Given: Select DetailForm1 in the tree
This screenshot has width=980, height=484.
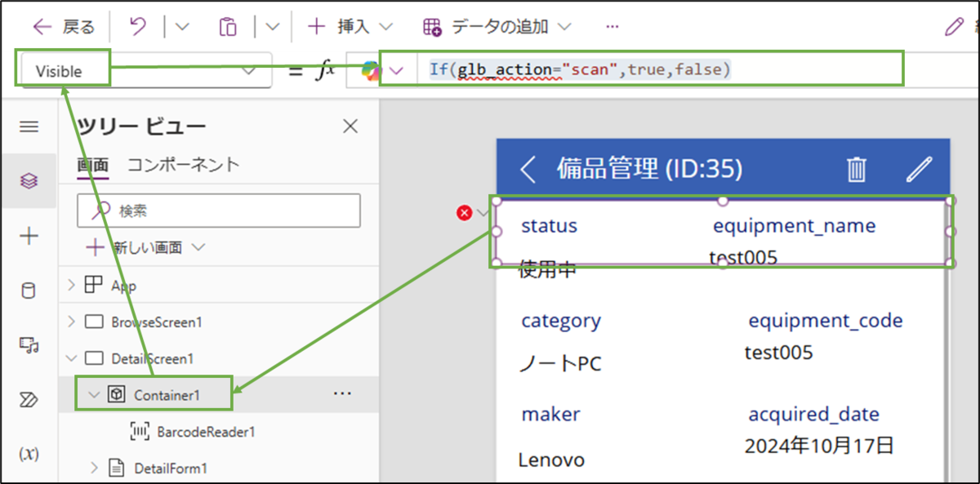Looking at the screenshot, I should click(x=171, y=468).
